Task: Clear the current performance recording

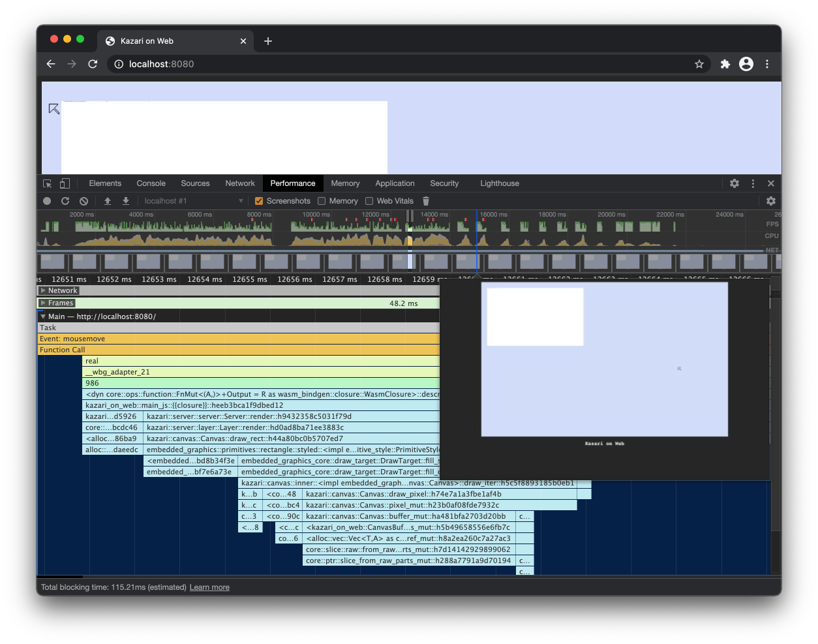Action: 83,201
